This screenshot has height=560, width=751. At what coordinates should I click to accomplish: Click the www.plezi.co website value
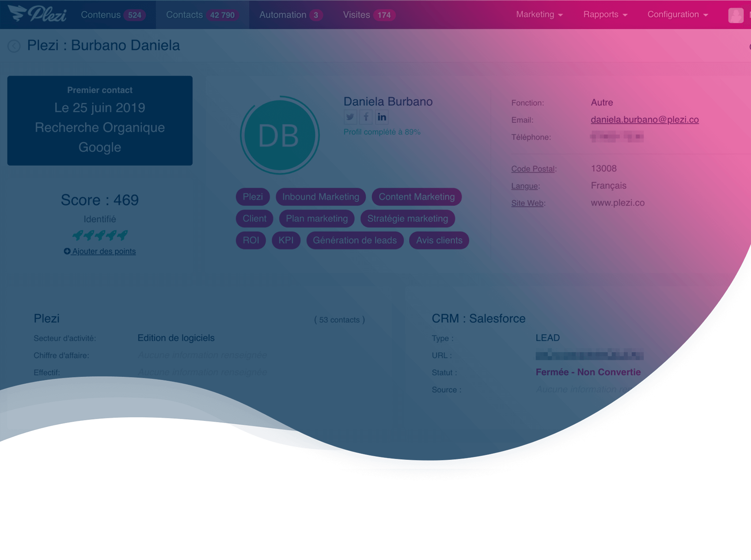pos(618,203)
